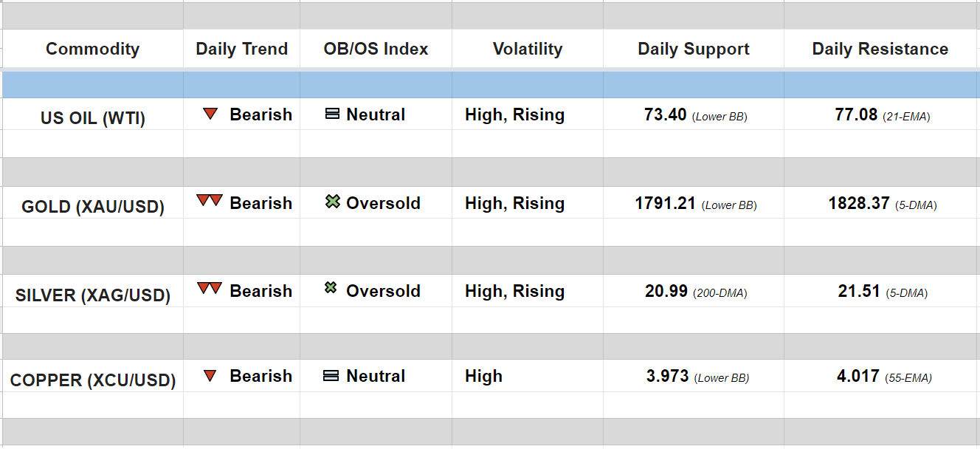The width and height of the screenshot is (980, 449).
Task: Click the neutral bars icon for Copper
Action: point(331,376)
